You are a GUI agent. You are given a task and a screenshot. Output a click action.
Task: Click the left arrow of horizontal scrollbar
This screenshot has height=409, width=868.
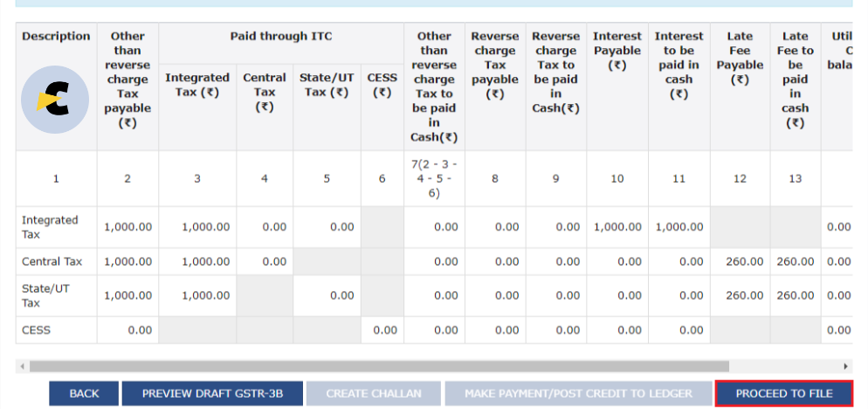tap(22, 366)
